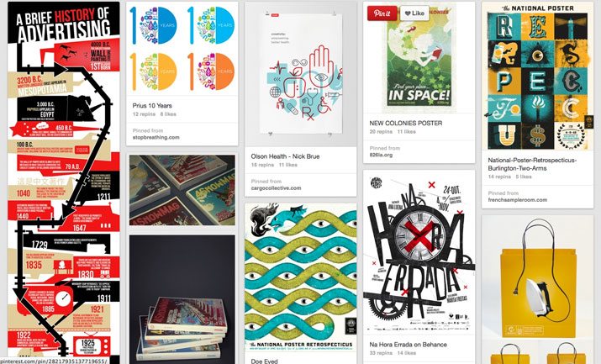601x364 pixels.
Task: Click the Like button with heart
Action: 414,13
